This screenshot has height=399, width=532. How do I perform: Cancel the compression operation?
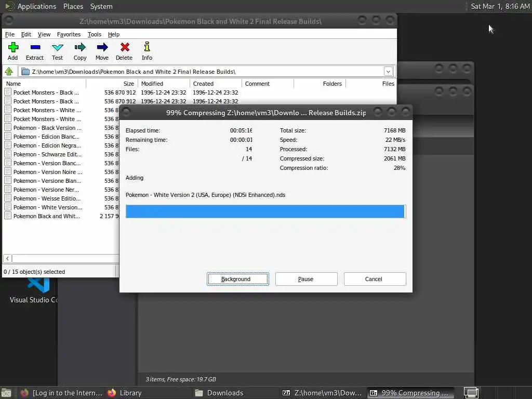point(375,279)
